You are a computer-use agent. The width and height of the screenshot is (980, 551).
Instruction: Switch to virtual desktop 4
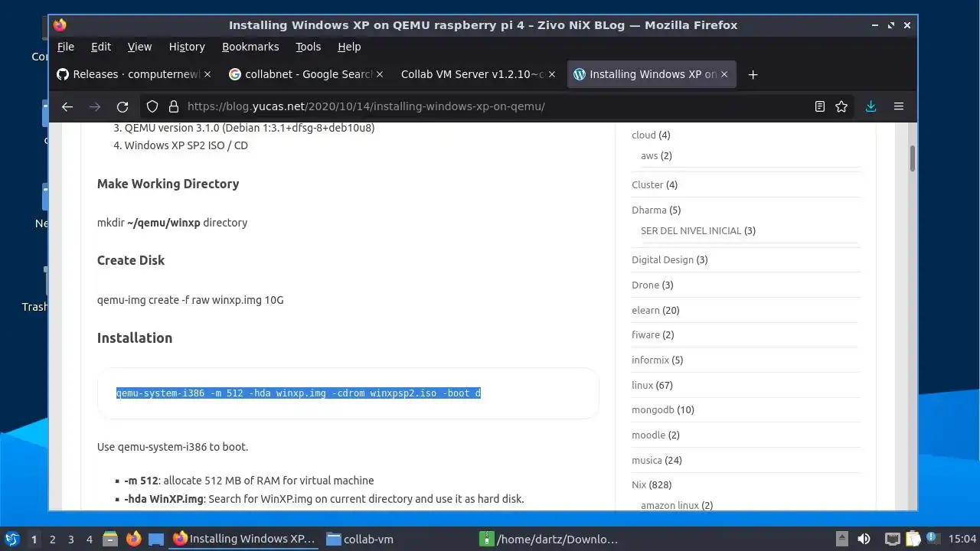(x=89, y=539)
